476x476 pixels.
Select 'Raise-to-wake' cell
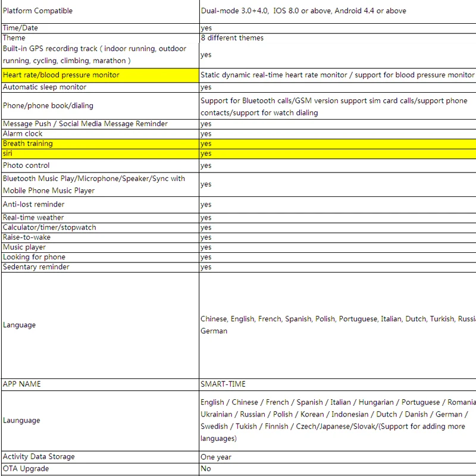click(x=100, y=237)
